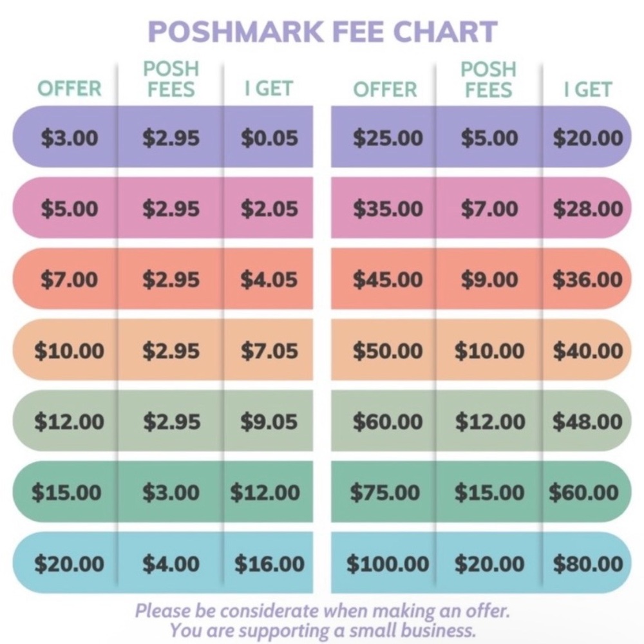The width and height of the screenshot is (644, 644).
Task: Click the $28.00 I GET amount
Action: [x=588, y=209]
